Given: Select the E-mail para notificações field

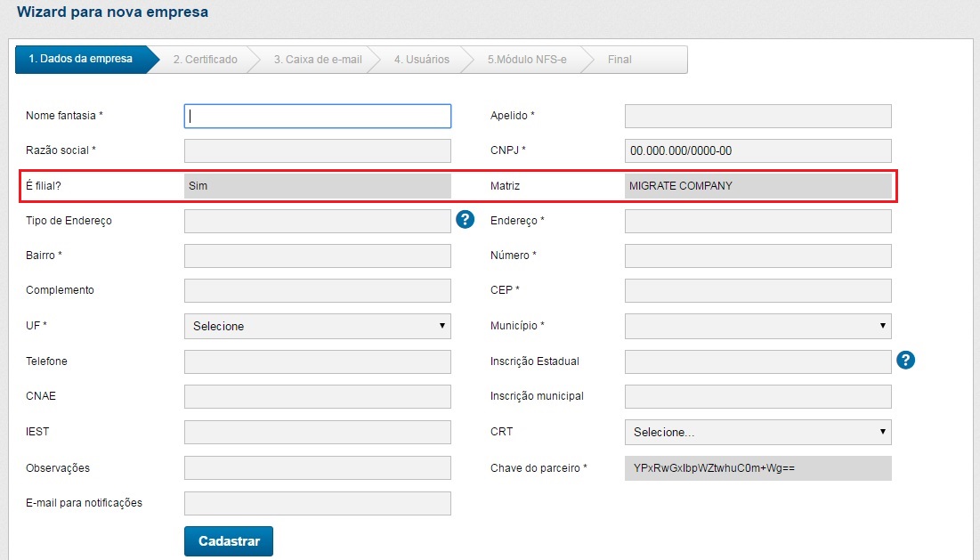Looking at the screenshot, I should (317, 503).
